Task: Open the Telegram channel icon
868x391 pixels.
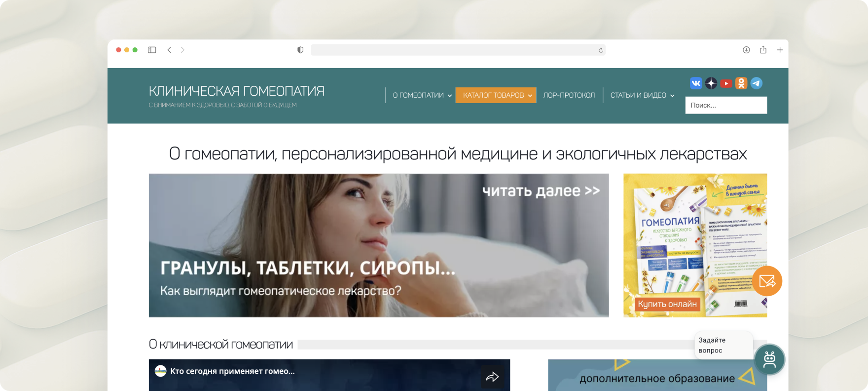Action: (x=756, y=83)
